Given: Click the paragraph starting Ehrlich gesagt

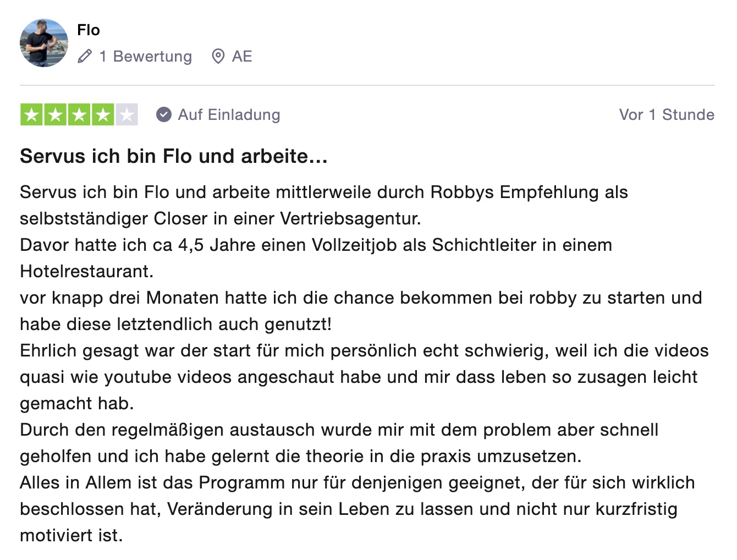Looking at the screenshot, I should (364, 377).
